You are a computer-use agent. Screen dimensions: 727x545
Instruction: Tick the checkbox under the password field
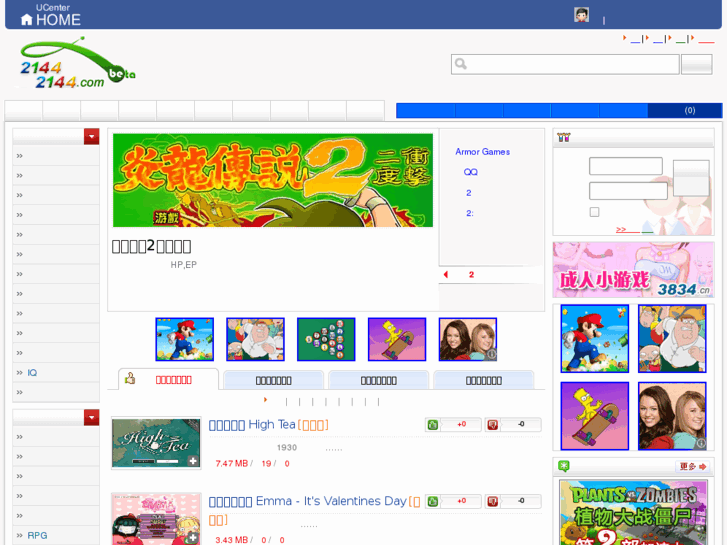[x=594, y=212]
